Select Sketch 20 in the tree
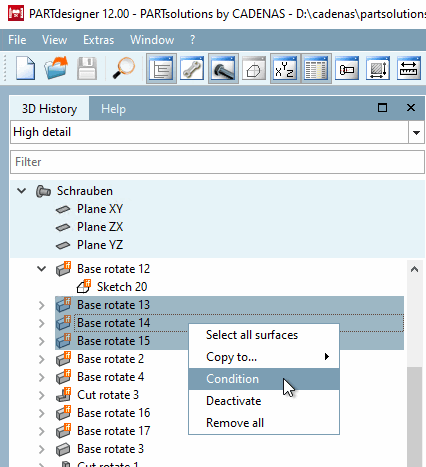This screenshot has height=467, width=426. pos(122,287)
